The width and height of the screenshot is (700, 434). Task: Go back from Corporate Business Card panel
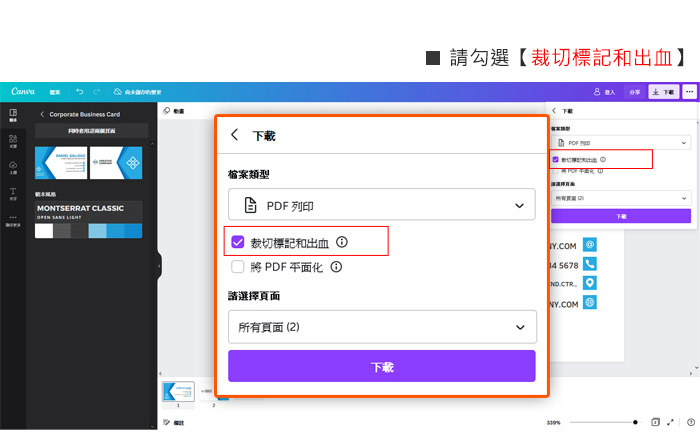(42, 114)
